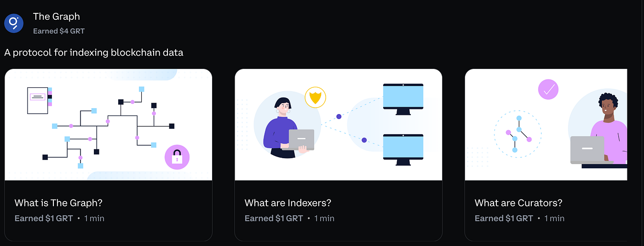Click the yellow shield badge icon
Image resolution: width=644 pixels, height=246 pixels.
pyautogui.click(x=315, y=97)
